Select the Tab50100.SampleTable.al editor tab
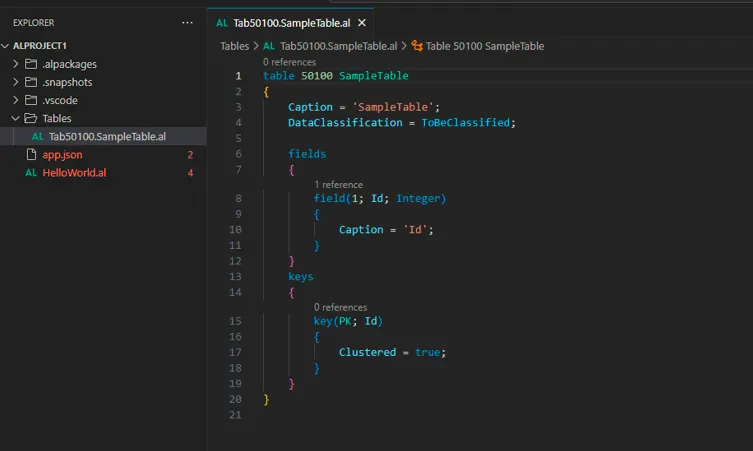The width and height of the screenshot is (753, 451). (x=290, y=23)
